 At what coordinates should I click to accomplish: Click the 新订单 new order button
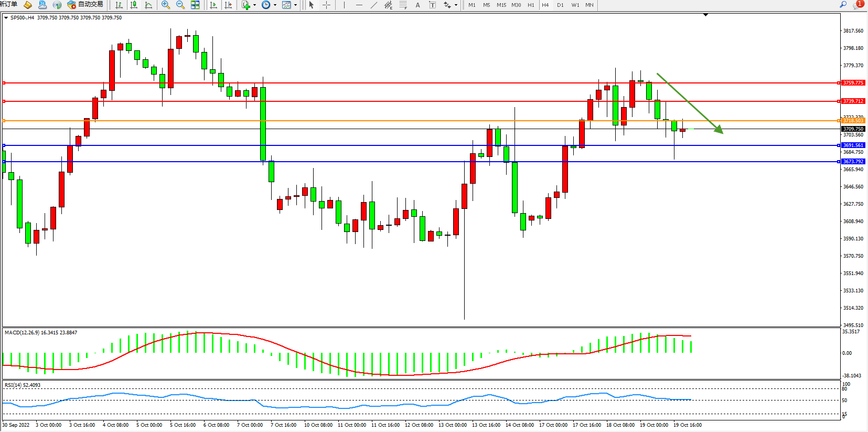click(8, 4)
